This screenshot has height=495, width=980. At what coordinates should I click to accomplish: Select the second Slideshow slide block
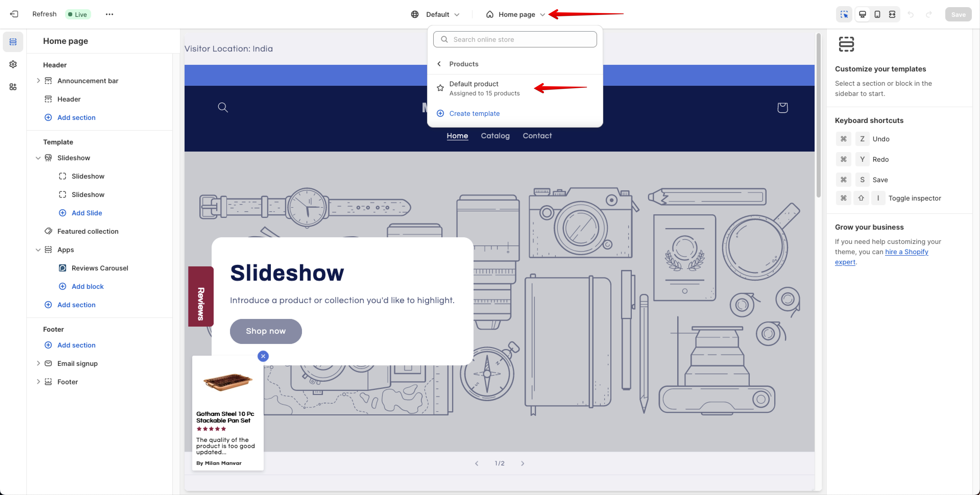point(88,195)
